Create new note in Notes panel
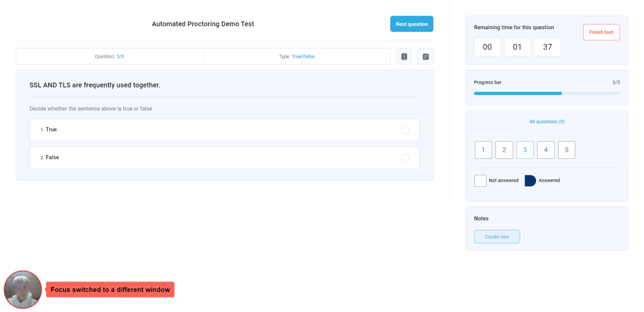This screenshot has width=644, height=312. 497,237
